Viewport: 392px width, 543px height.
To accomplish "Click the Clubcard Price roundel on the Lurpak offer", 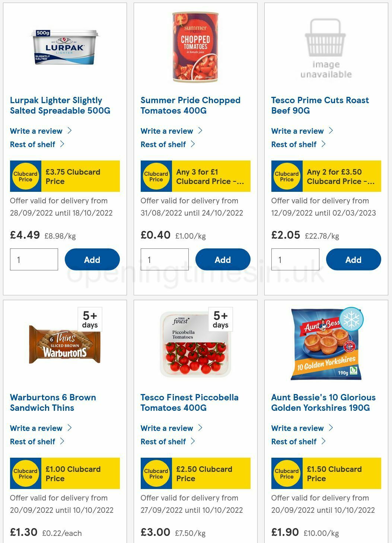I will (x=25, y=176).
